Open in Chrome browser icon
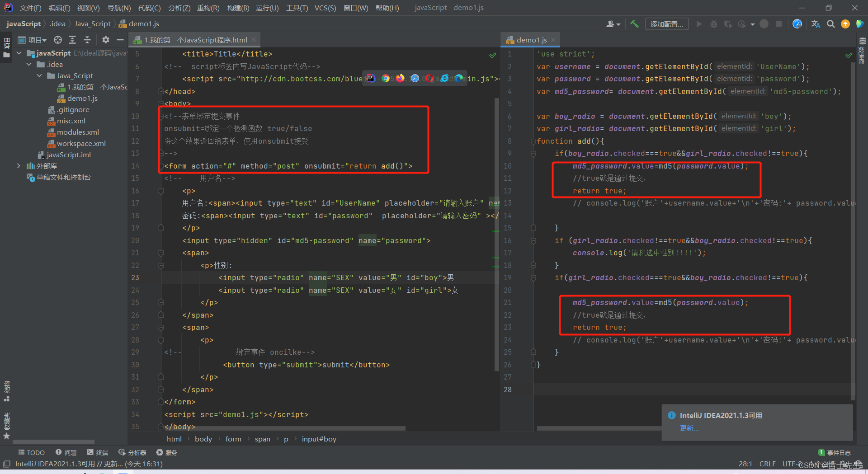Screen dimensions: 868x474 (x=386, y=78)
